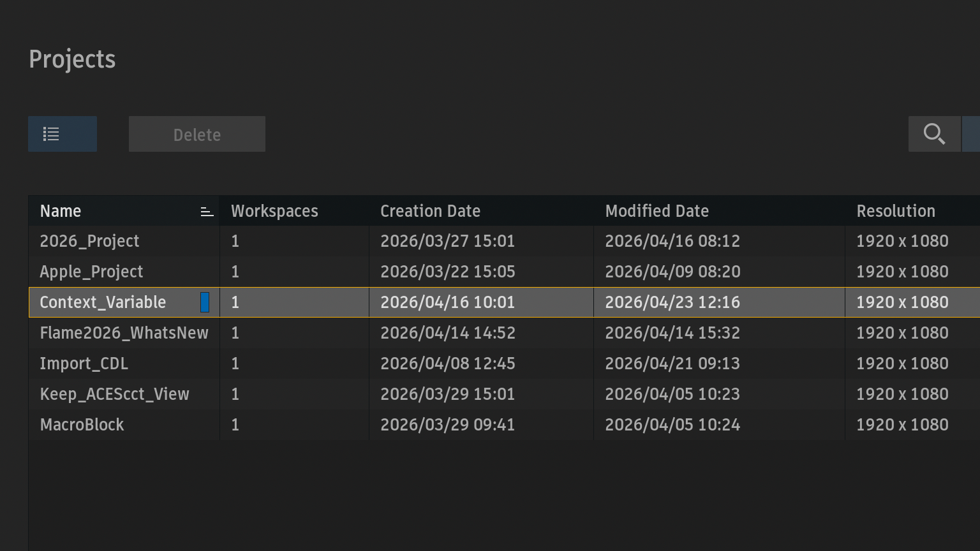Choose the Flame2026_WhatsNew project
Image resolution: width=980 pixels, height=551 pixels.
[124, 333]
